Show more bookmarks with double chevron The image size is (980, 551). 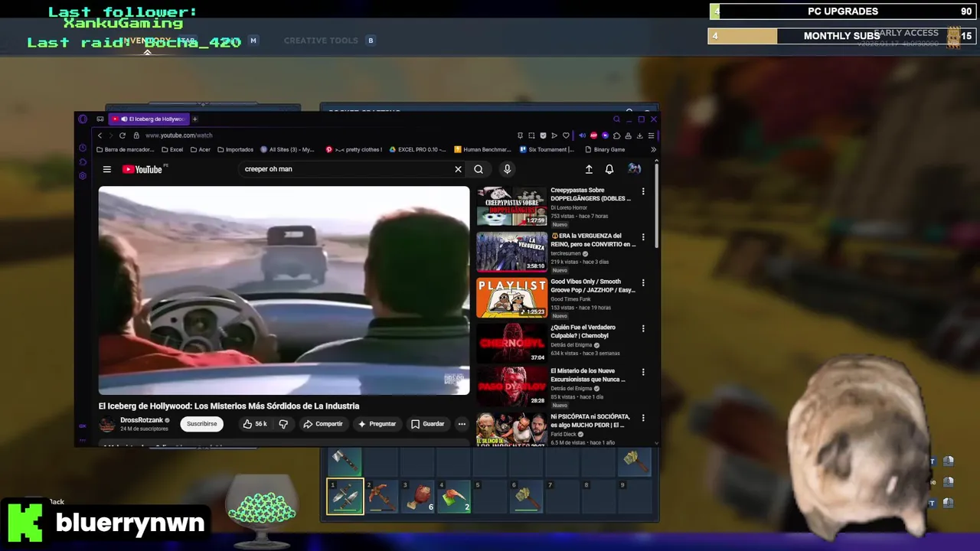[653, 149]
